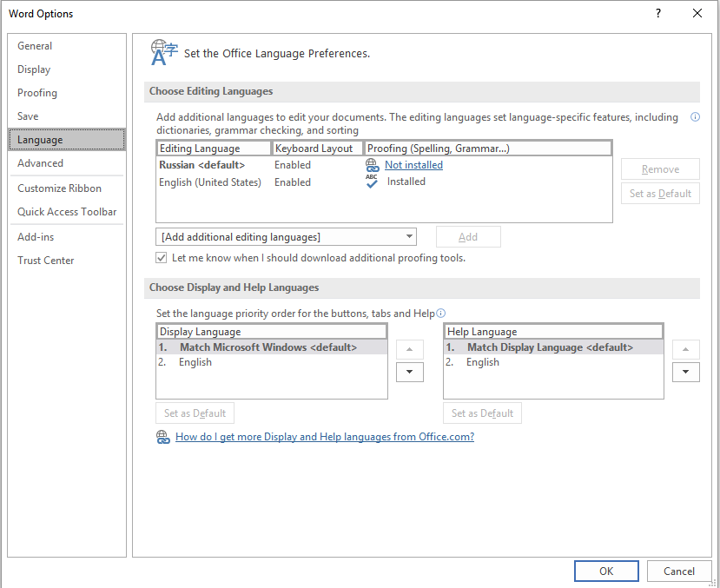The image size is (720, 588).
Task: Click the Proofing (Spelling, Grammar...) column header
Action: pos(488,149)
